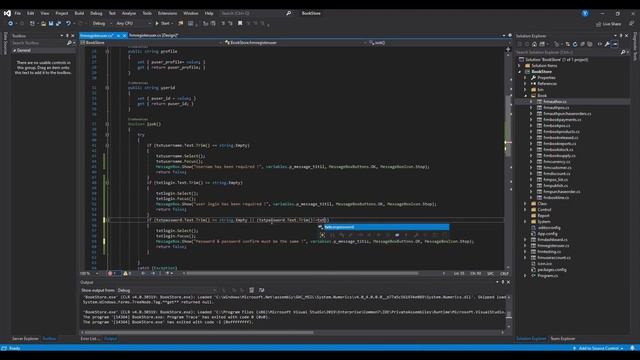Open the Show output from Debug dropdown

tap(167, 290)
